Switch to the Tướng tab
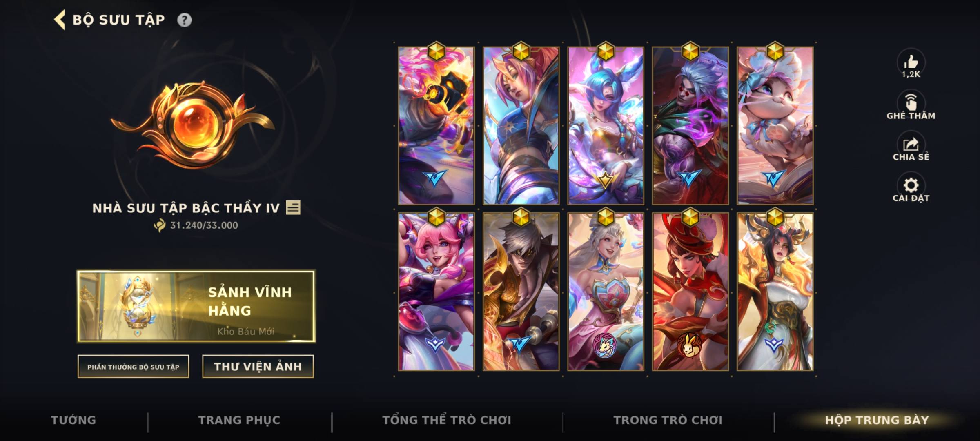980x441 pixels. pyautogui.click(x=73, y=420)
